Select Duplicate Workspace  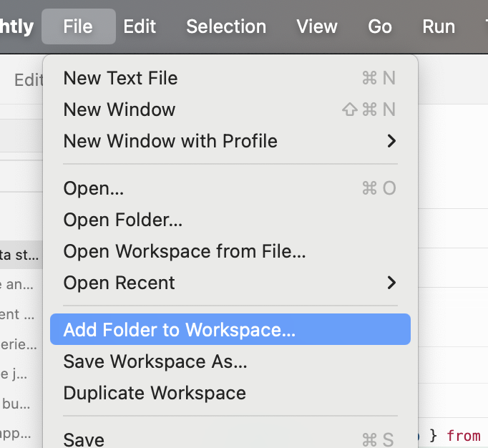(x=155, y=393)
